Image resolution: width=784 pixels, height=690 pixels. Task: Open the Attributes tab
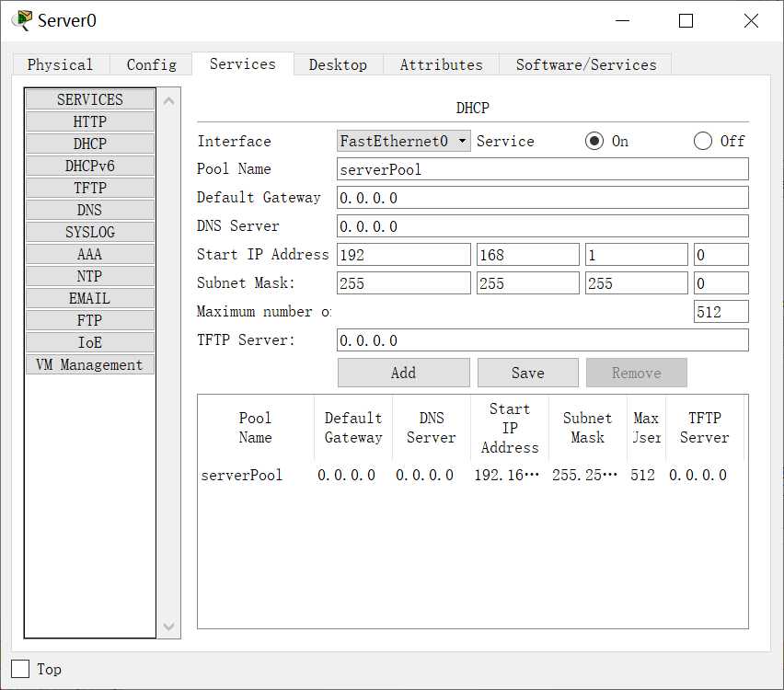pos(441,64)
